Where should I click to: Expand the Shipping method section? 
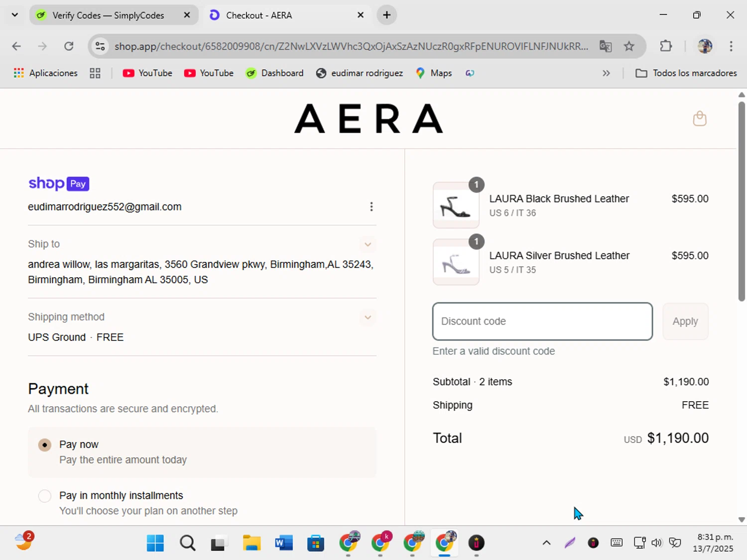[x=368, y=317]
